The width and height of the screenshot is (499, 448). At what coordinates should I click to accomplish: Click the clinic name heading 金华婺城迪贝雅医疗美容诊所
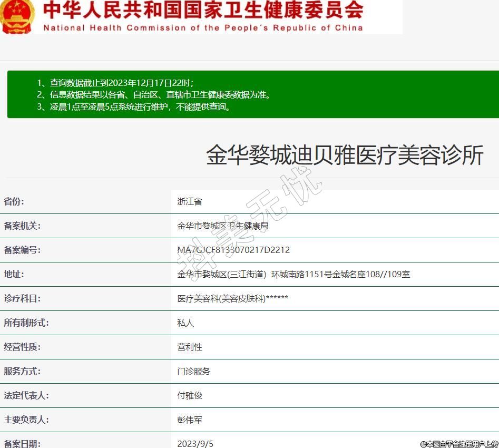345,156
